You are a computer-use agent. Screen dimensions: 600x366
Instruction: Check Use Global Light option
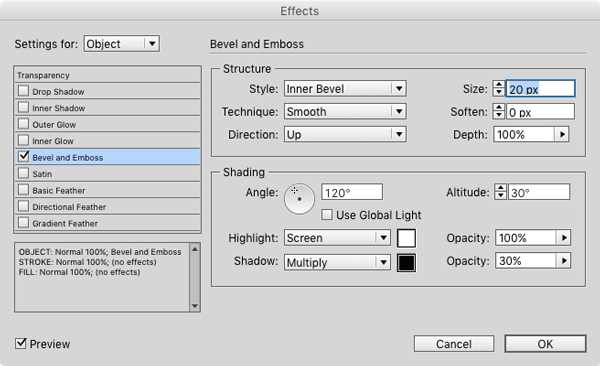[x=327, y=214]
